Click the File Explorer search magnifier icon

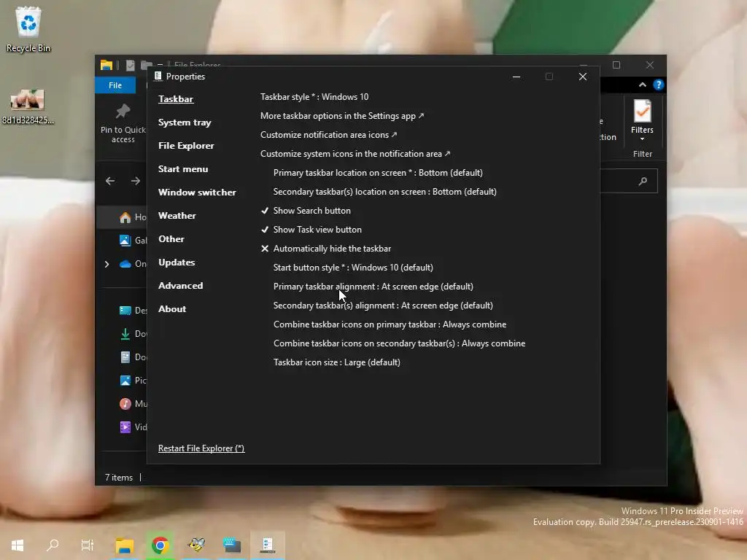[643, 181]
